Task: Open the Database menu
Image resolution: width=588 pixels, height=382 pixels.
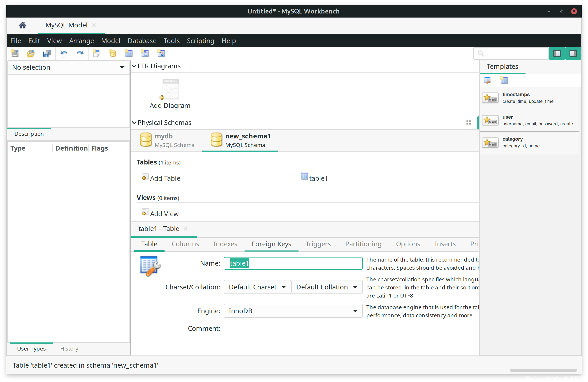Action: tap(142, 41)
